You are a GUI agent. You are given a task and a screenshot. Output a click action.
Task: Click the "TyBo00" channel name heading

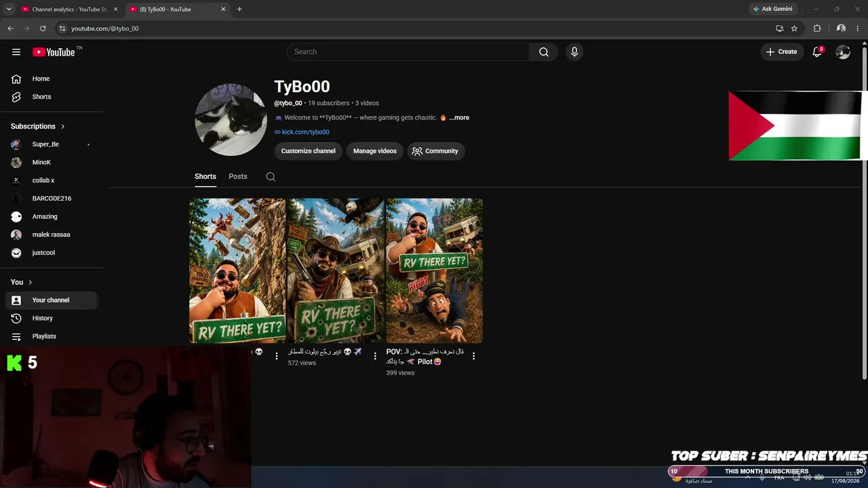[x=302, y=87]
